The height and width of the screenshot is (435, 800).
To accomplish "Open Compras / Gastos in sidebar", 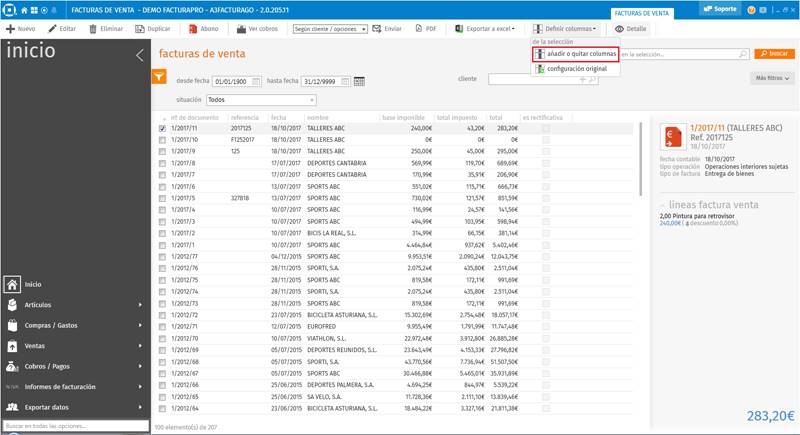I will point(51,325).
